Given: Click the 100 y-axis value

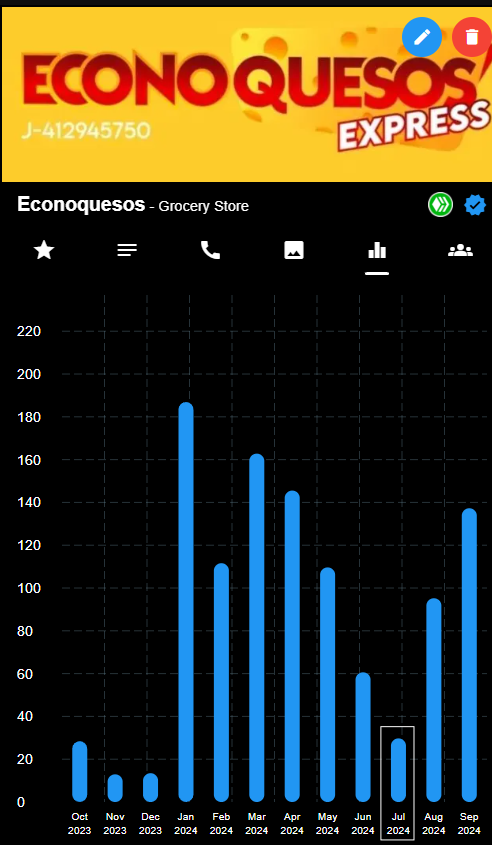Looking at the screenshot, I should pos(29,588).
